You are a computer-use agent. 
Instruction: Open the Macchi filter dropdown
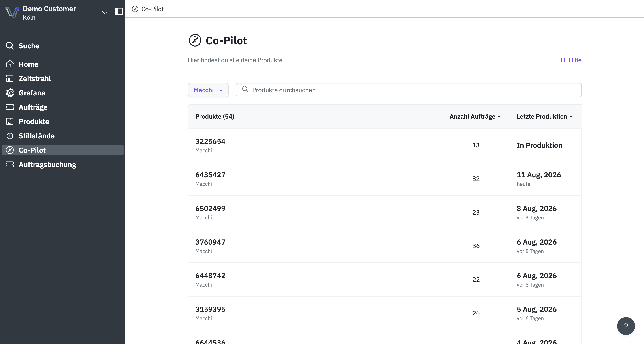point(208,90)
